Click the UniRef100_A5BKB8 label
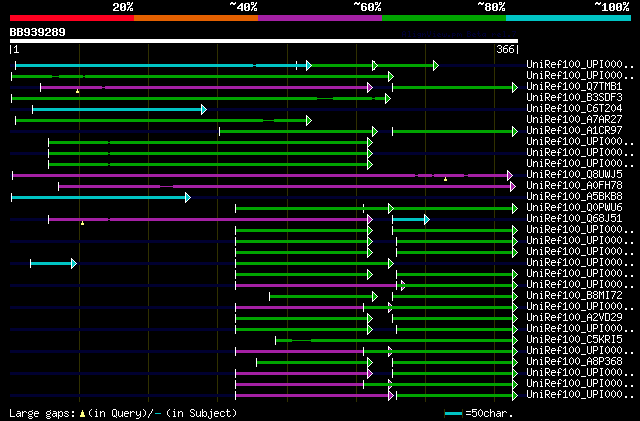 [574, 196]
